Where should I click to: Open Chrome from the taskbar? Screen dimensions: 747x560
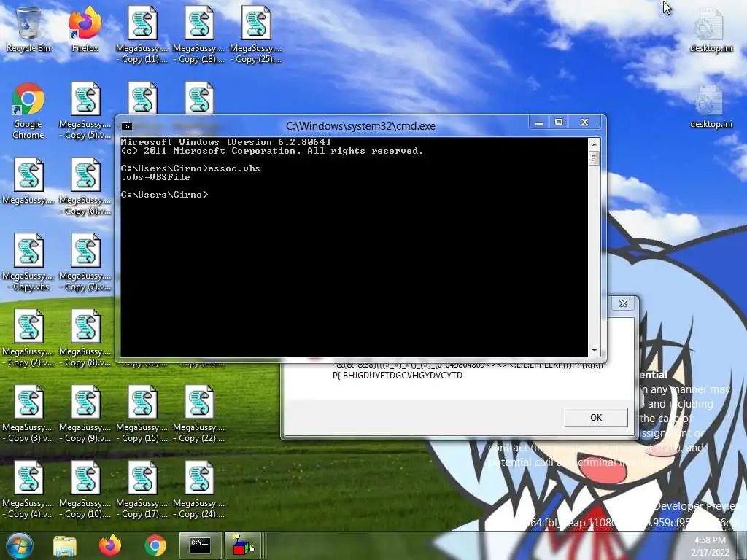pyautogui.click(x=155, y=545)
